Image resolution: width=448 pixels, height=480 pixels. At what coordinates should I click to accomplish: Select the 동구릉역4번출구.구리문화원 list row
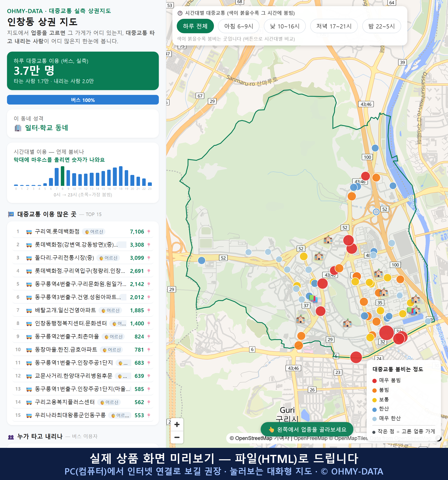pos(83,284)
